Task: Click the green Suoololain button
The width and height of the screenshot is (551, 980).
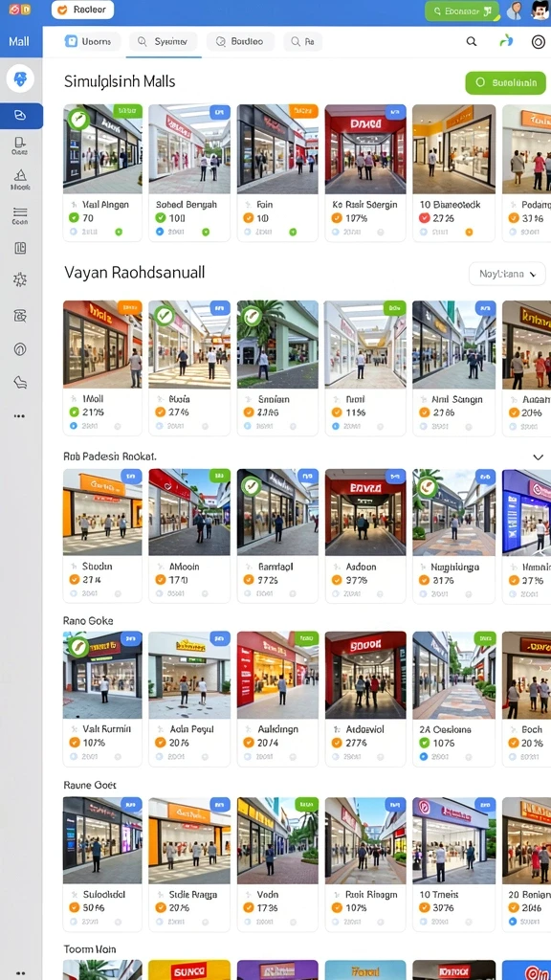Action: click(x=505, y=82)
